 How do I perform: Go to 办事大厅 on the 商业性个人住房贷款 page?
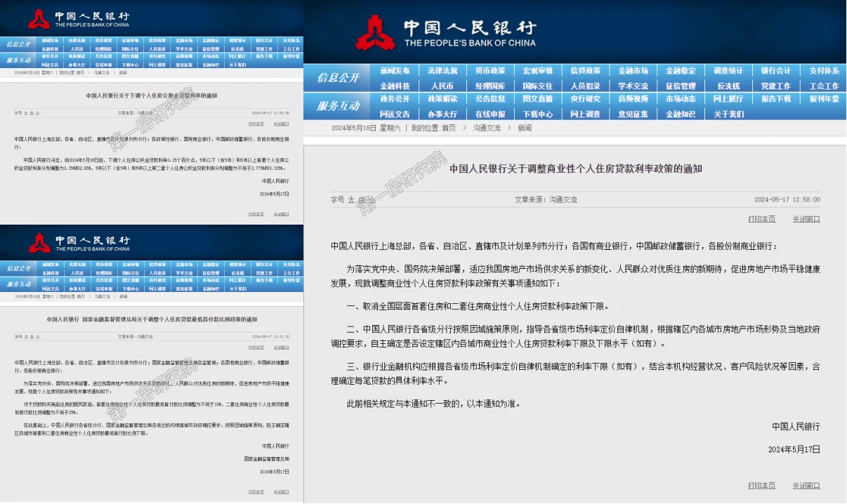(442, 114)
